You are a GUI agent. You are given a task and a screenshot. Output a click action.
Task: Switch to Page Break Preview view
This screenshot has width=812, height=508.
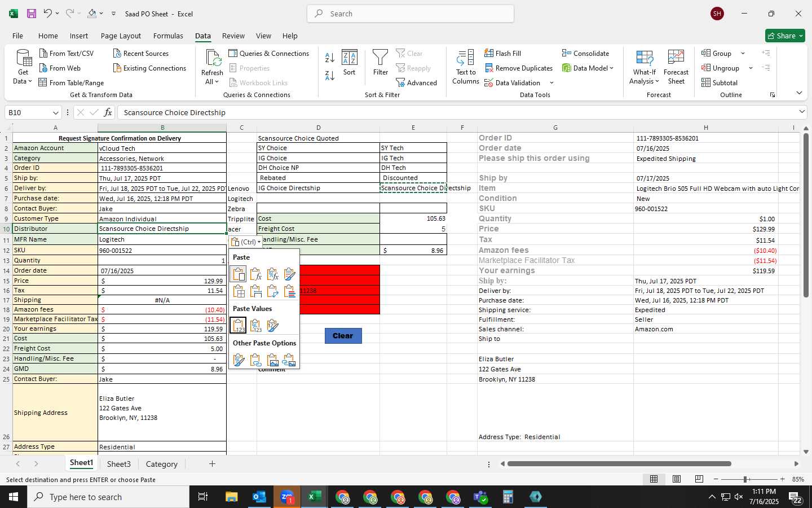point(699,479)
